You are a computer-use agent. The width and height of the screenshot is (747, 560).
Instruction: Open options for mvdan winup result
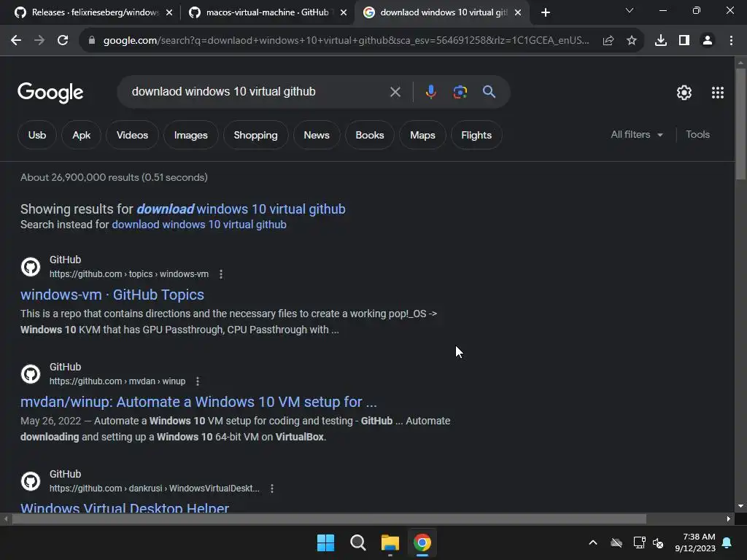pyautogui.click(x=198, y=381)
